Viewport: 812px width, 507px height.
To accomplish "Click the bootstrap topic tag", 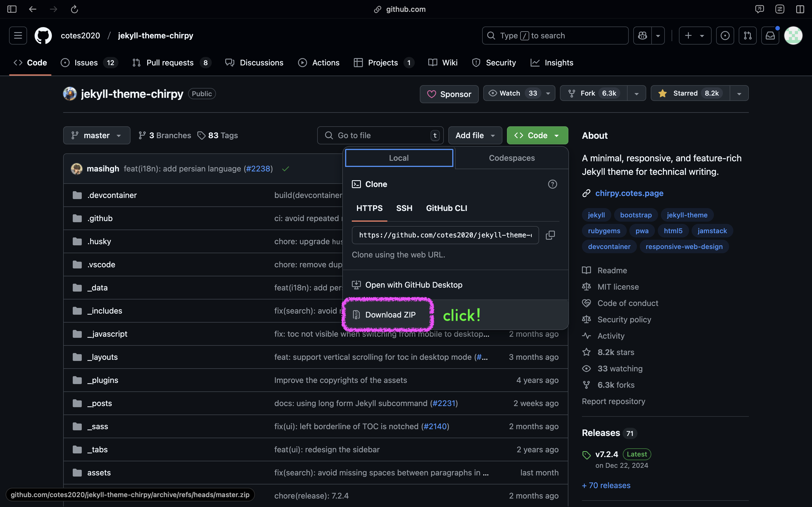I will coord(636,215).
